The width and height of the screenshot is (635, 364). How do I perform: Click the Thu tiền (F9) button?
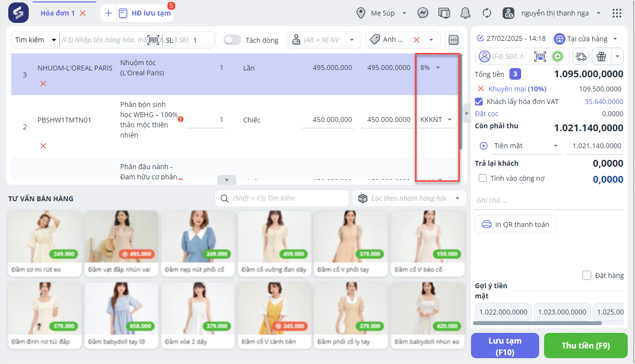point(586,346)
